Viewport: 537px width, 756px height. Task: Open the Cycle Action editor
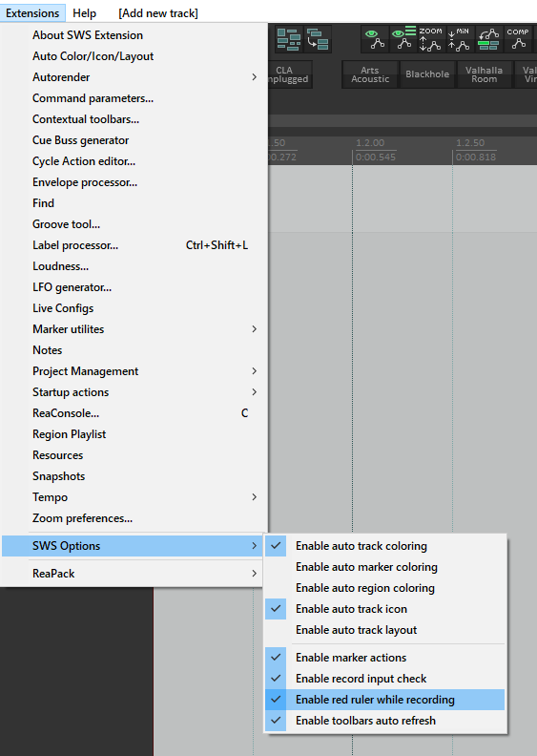pos(133,161)
